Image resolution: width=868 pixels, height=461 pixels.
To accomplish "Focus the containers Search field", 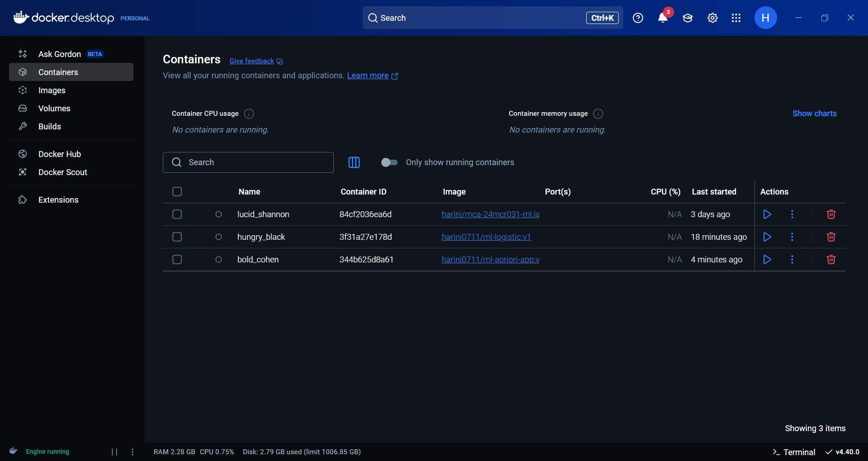I will pos(248,162).
